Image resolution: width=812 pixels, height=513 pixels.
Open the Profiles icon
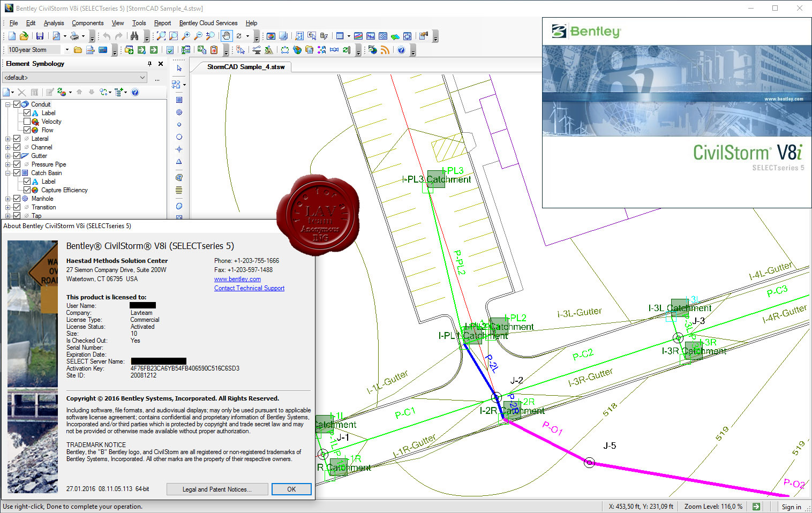click(x=371, y=36)
